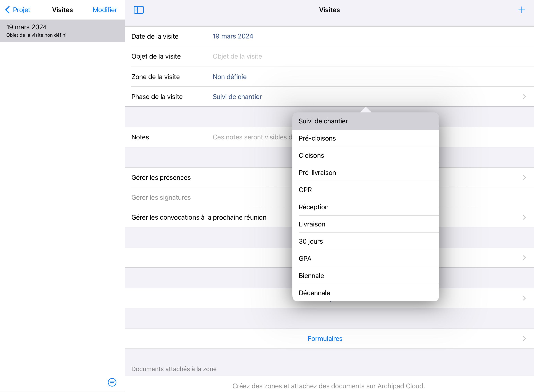Viewport: 534px width, 392px height.
Task: Change the visit date 19 mars 2024
Action: (x=233, y=36)
